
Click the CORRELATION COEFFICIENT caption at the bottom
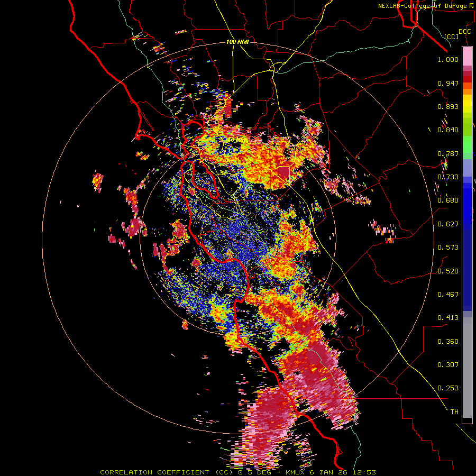238,472
